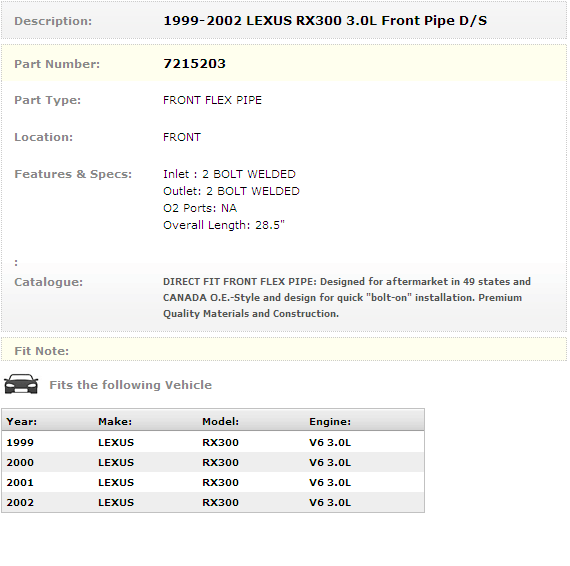Click the Outlet 2 BOLT WELDED spec
The image size is (570, 566).
click(231, 191)
